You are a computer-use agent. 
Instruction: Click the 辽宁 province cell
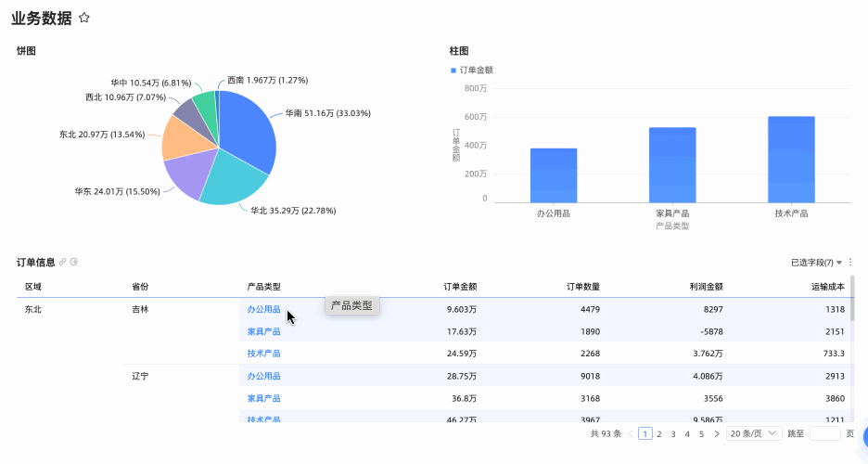pos(140,376)
